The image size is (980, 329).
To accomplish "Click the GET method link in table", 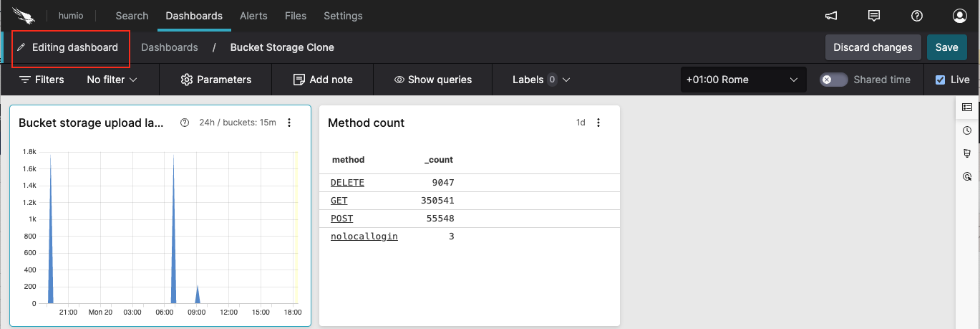I will point(339,201).
